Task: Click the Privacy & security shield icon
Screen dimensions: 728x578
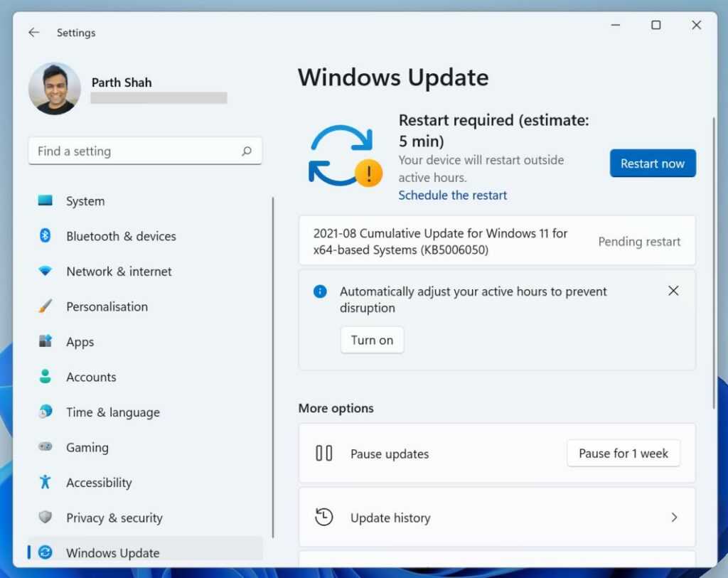Action: click(45, 518)
